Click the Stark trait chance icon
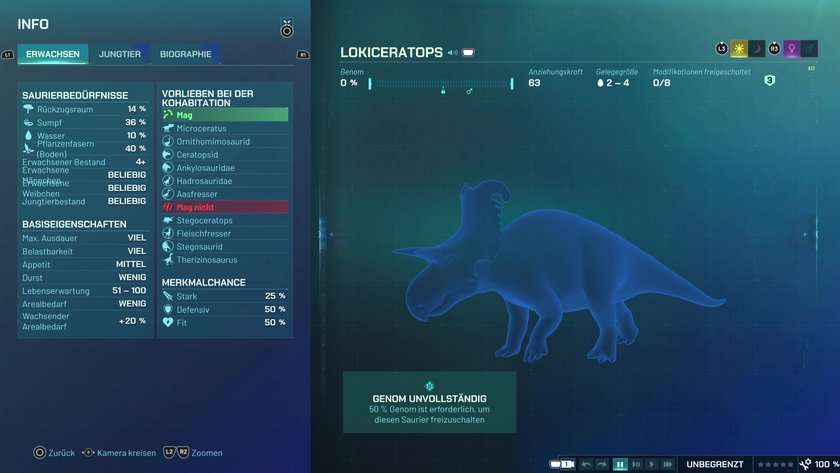 coord(168,296)
